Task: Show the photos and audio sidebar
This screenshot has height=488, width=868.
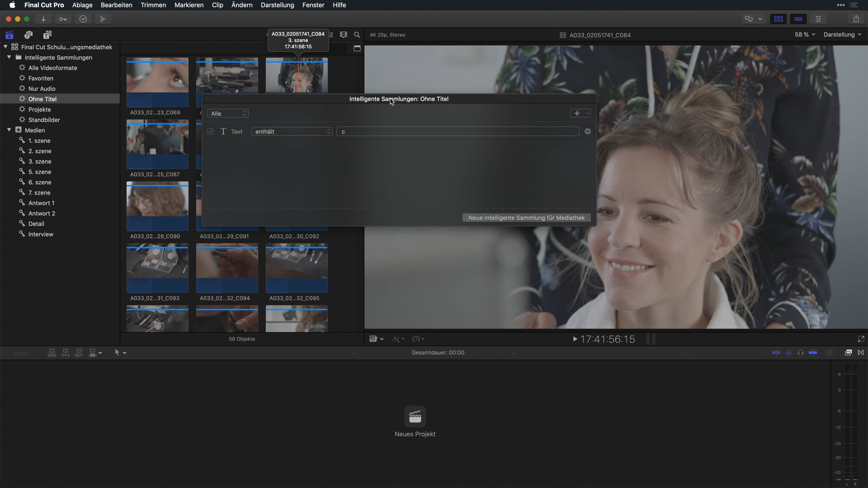Action: tap(28, 35)
